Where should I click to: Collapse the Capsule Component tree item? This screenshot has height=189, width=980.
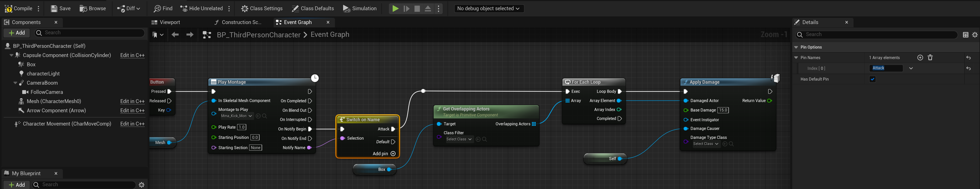coord(11,55)
